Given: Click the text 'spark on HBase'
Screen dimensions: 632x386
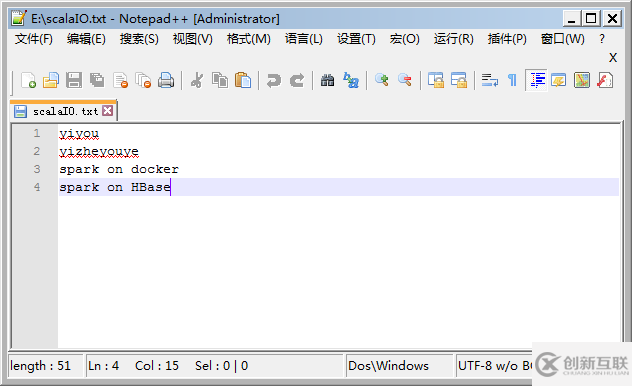Looking at the screenshot, I should pyautogui.click(x=115, y=187).
